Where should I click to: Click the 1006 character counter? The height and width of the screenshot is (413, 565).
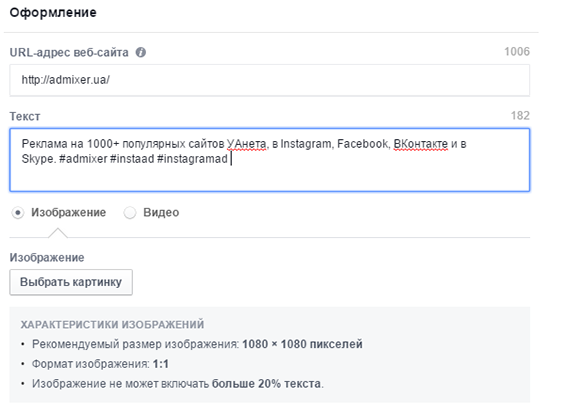[x=517, y=52]
